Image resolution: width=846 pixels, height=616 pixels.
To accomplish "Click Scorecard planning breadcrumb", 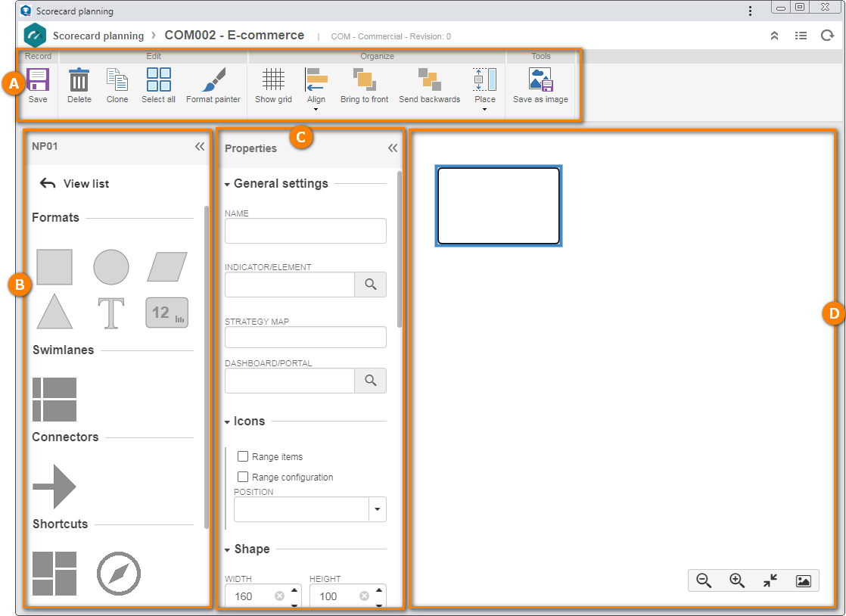I will tap(98, 36).
